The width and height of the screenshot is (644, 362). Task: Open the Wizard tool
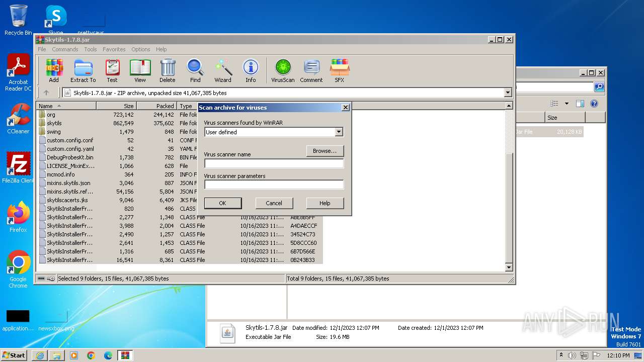(x=223, y=70)
